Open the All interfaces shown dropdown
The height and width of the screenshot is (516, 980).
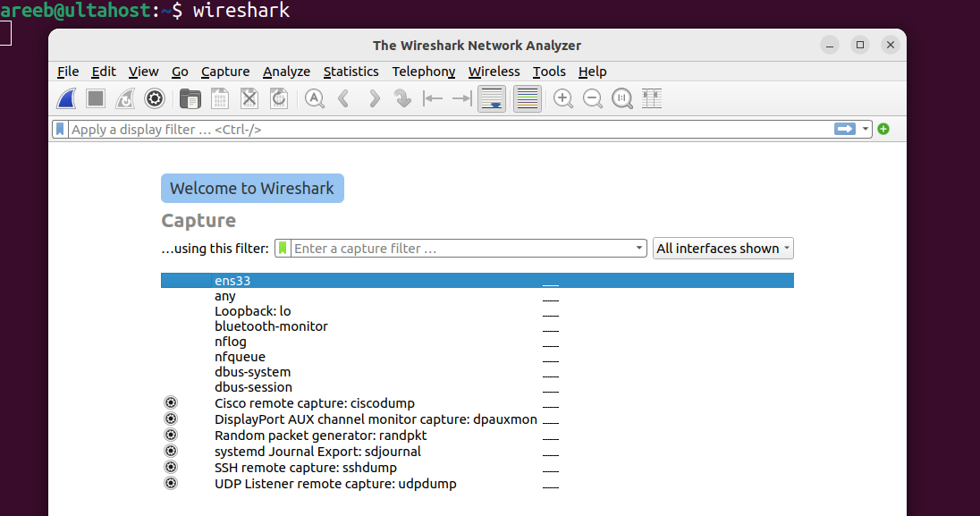point(723,249)
